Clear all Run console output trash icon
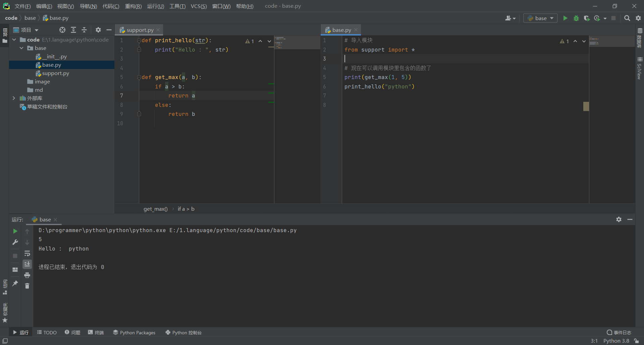Viewport: 644px width, 345px height. coord(27,286)
